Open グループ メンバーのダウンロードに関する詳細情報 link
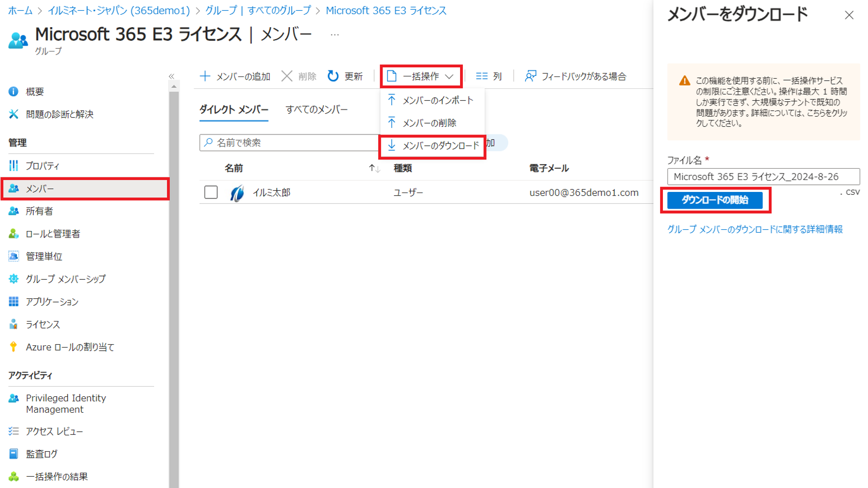This screenshot has width=868, height=488. 755,229
